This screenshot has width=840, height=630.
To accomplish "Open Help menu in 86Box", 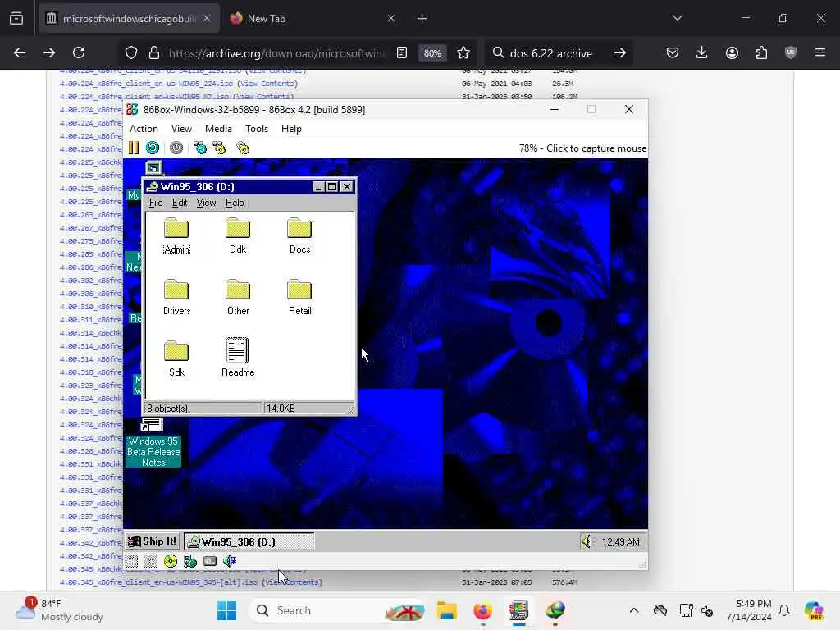I will point(291,129).
